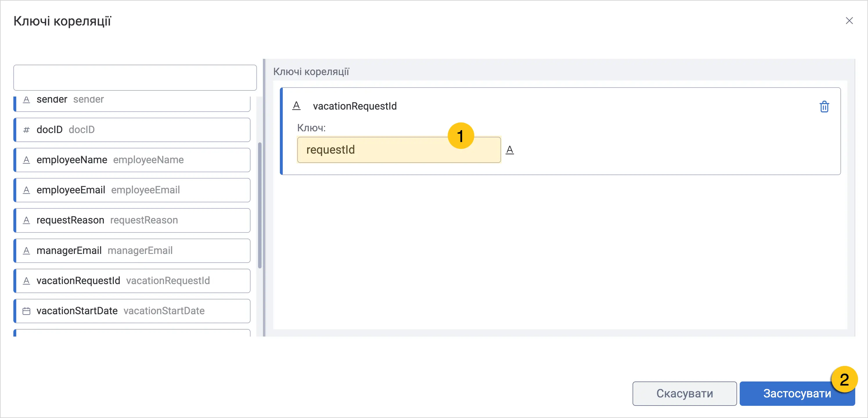Image resolution: width=868 pixels, height=418 pixels.
Task: Choose the docID variable entry
Action: click(132, 130)
